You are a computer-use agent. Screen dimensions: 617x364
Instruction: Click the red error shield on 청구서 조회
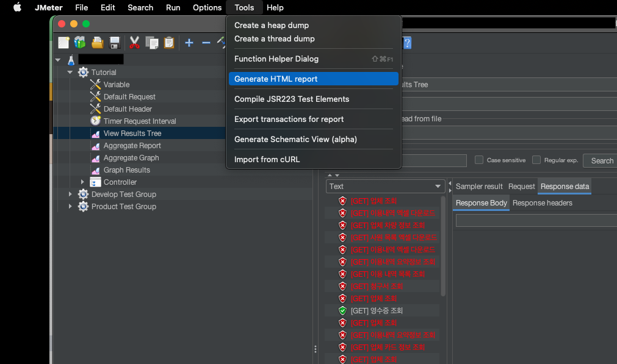pos(342,286)
